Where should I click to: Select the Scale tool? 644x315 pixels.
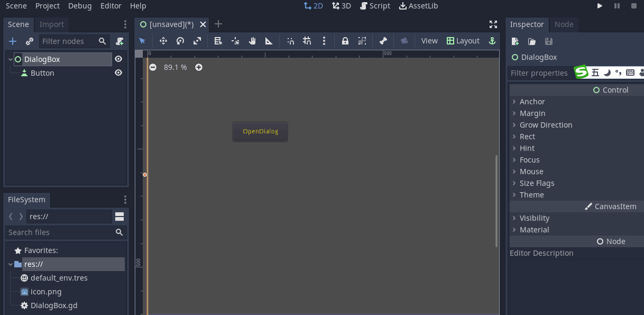[x=197, y=41]
